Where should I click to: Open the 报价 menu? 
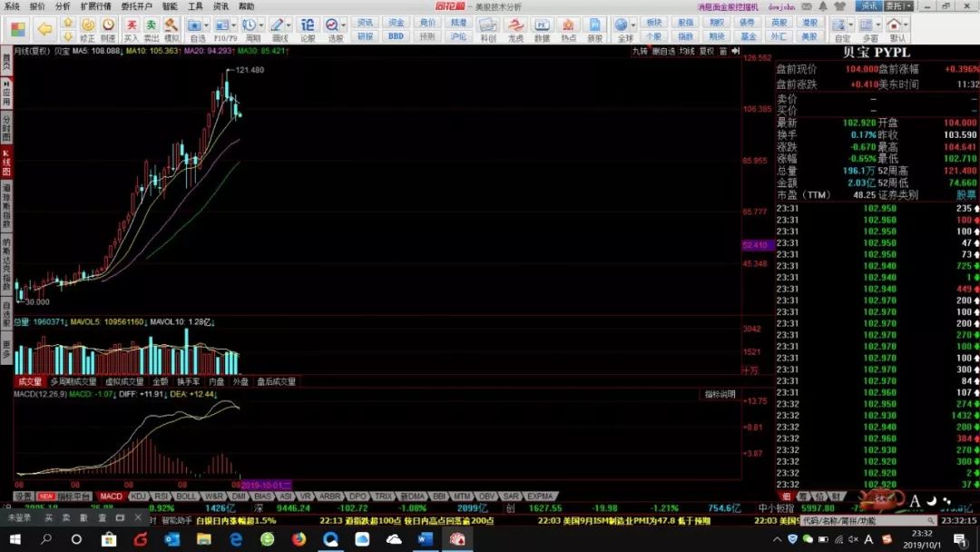(x=37, y=6)
